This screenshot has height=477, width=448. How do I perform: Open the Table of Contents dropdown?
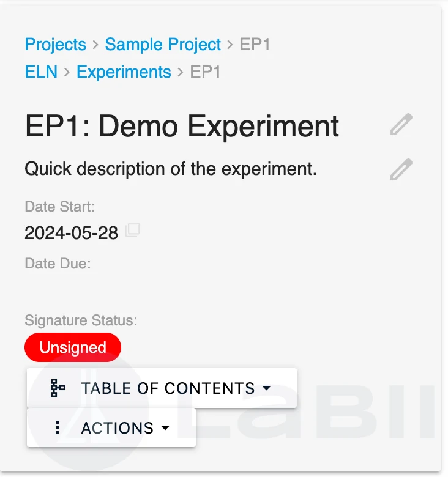coord(168,388)
